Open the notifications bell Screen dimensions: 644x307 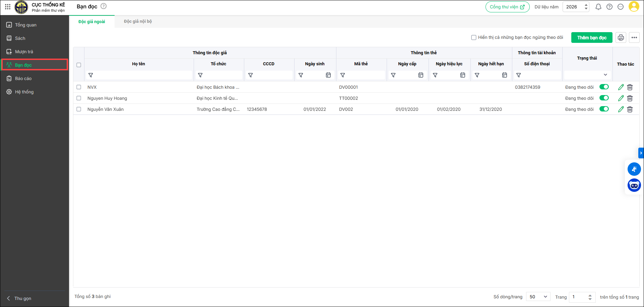tap(598, 7)
